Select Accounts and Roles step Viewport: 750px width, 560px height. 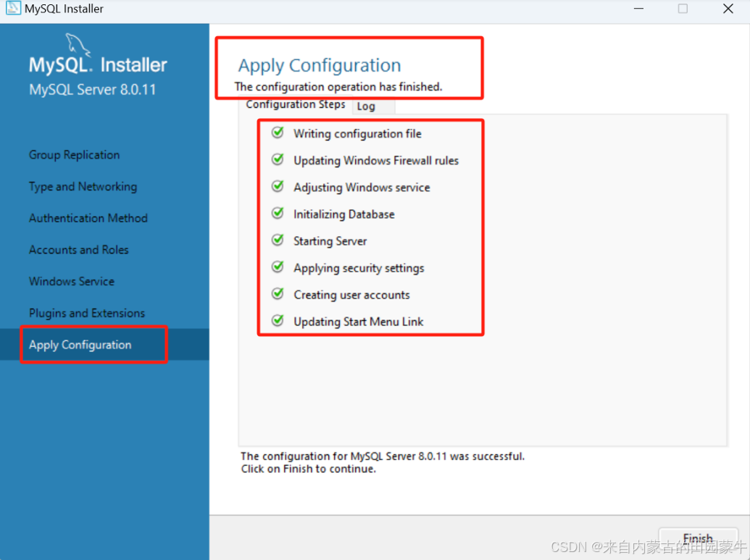point(78,250)
